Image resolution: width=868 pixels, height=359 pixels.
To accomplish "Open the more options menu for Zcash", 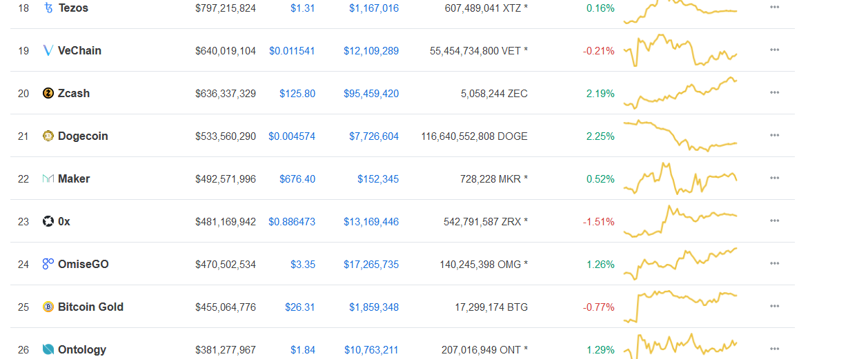I will pos(775,92).
